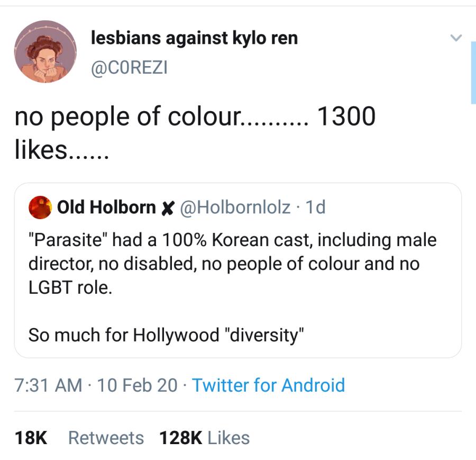
Task: Open the "lesbians against kylo ren" display name
Action: tap(194, 38)
